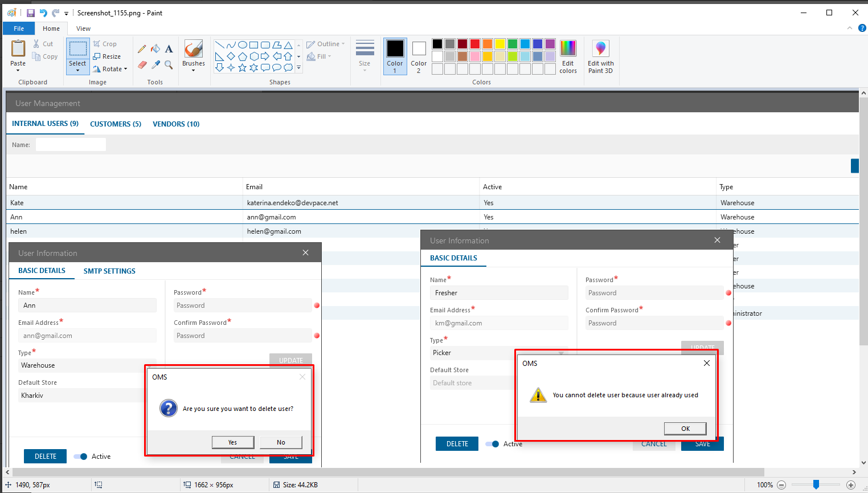Collapse the ribbon with the chevron

tap(850, 28)
